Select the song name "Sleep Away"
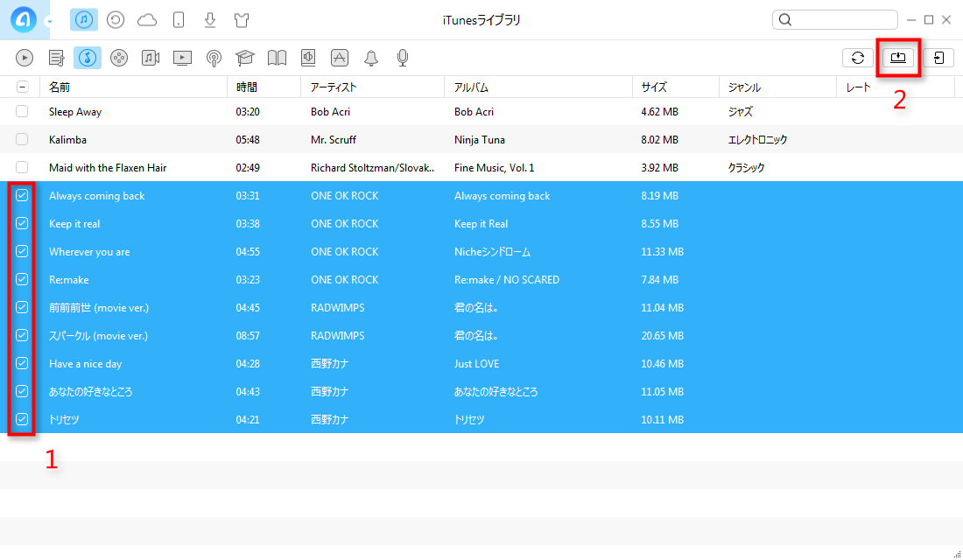The height and width of the screenshot is (560, 963). [75, 112]
